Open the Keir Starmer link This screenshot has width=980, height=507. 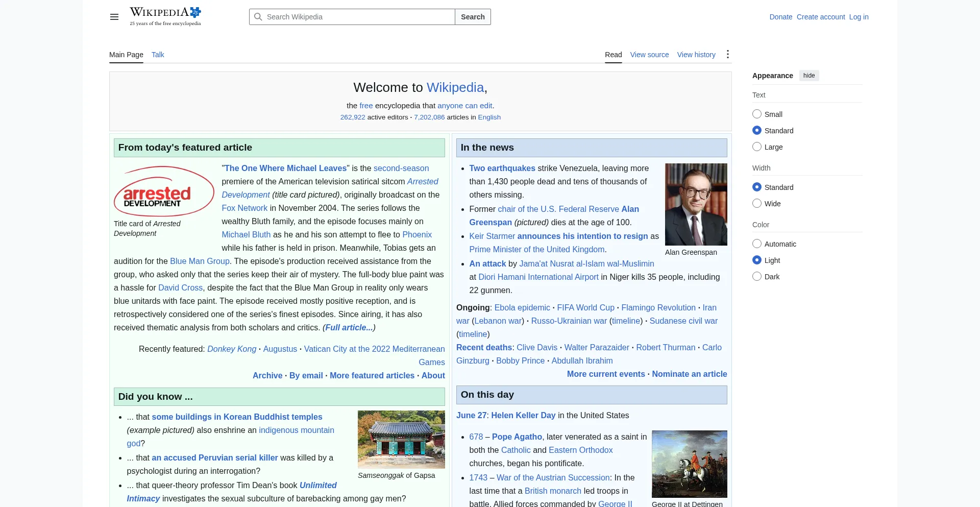pyautogui.click(x=492, y=236)
